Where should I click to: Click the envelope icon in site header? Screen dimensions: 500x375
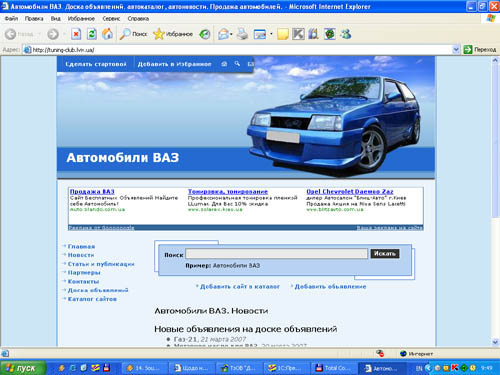(x=250, y=64)
